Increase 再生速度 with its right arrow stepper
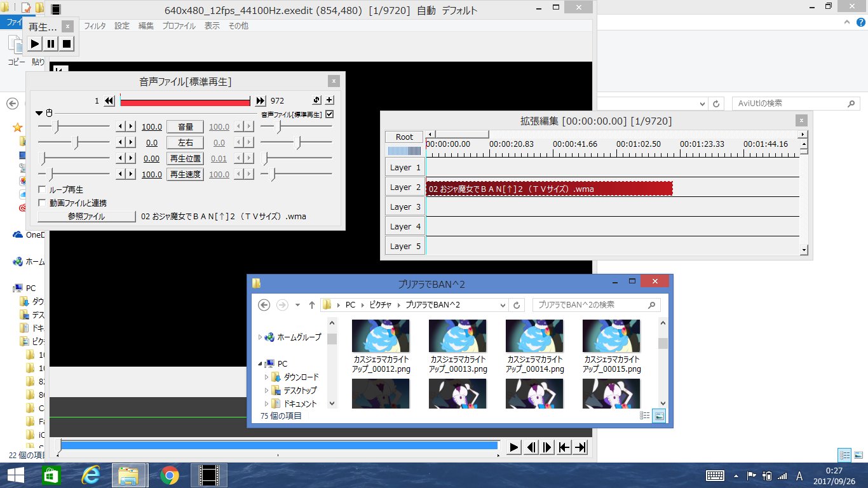868x488 pixels. click(x=131, y=175)
